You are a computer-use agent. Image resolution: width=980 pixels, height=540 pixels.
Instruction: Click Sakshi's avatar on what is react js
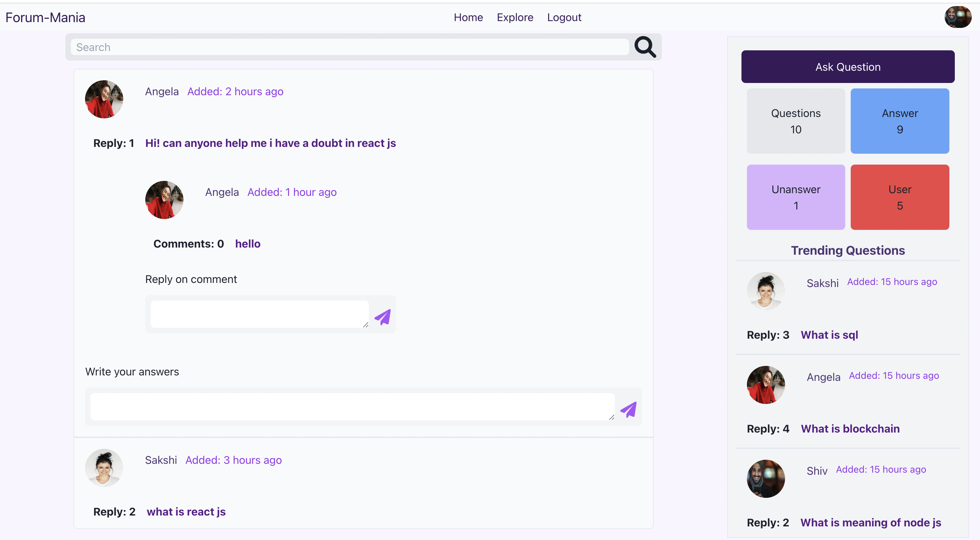(x=104, y=468)
